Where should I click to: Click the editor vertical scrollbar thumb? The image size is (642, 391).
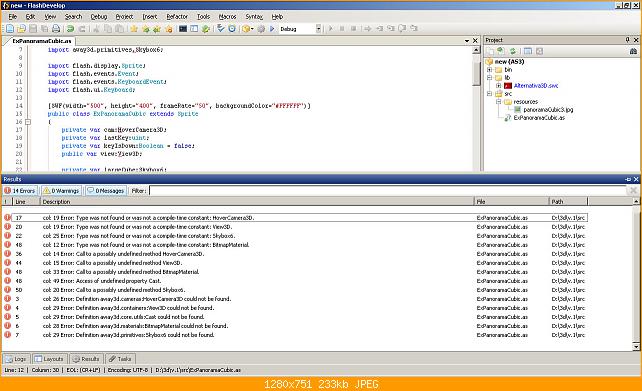476,74
